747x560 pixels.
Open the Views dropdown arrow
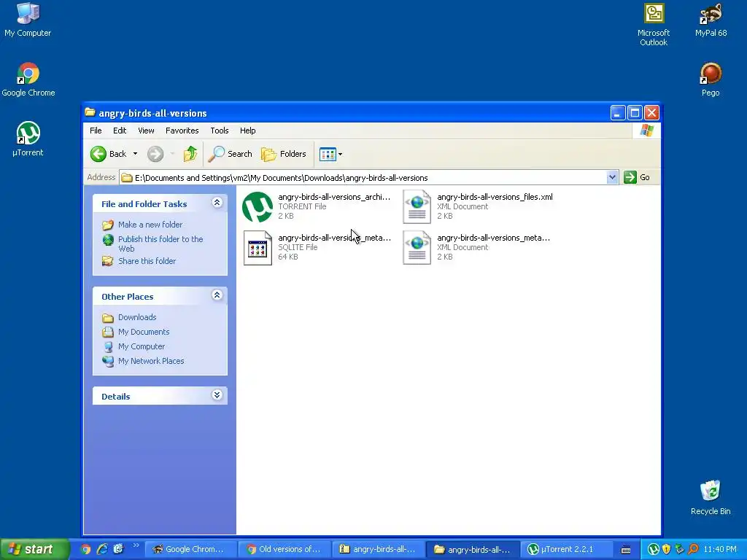click(340, 154)
